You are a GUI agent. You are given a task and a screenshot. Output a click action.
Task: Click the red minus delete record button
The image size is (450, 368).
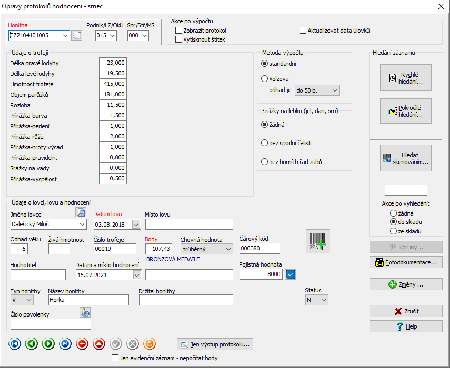click(x=82, y=344)
